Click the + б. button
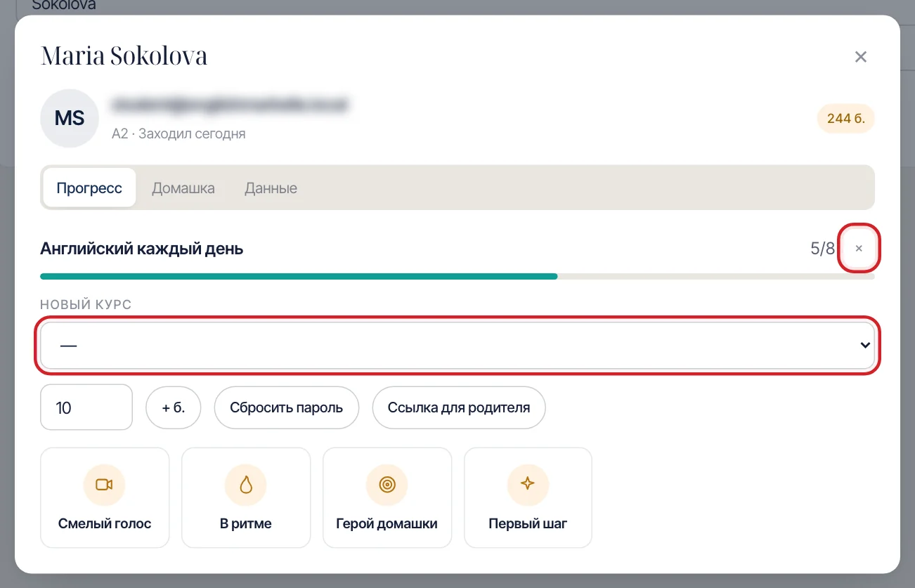 [174, 407]
